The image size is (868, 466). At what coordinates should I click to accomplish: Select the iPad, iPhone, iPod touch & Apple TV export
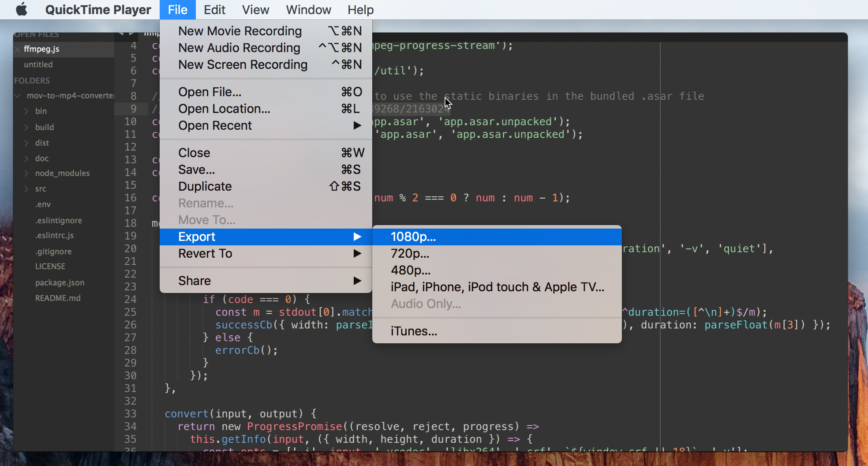point(498,287)
